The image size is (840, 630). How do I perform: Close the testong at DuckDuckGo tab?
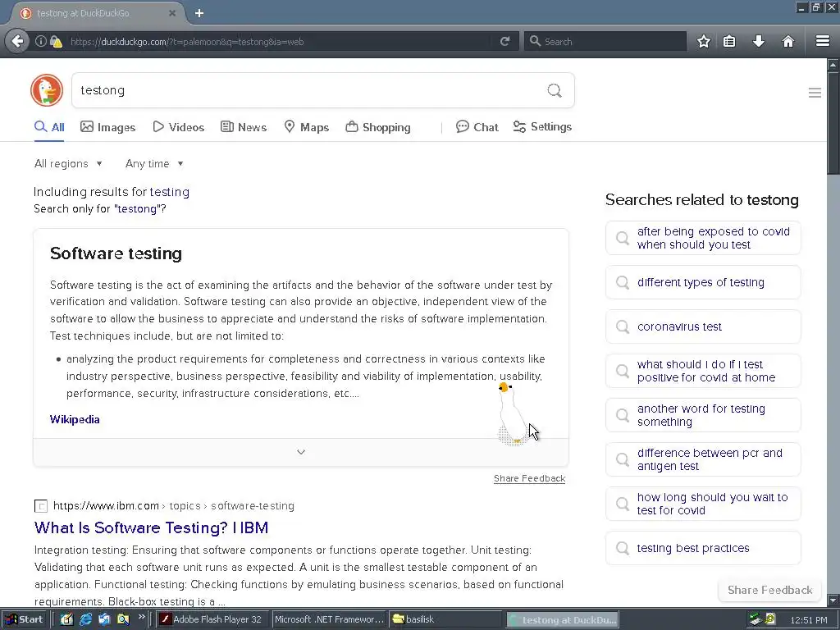(172, 13)
